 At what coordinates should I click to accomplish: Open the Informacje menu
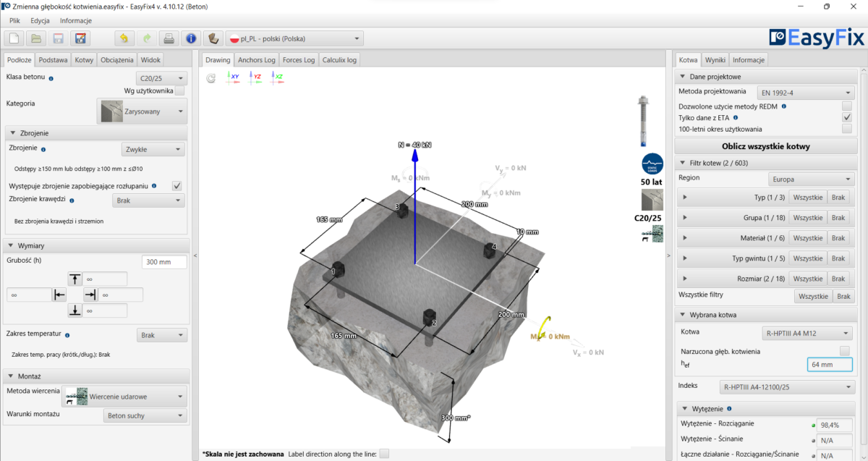[76, 21]
